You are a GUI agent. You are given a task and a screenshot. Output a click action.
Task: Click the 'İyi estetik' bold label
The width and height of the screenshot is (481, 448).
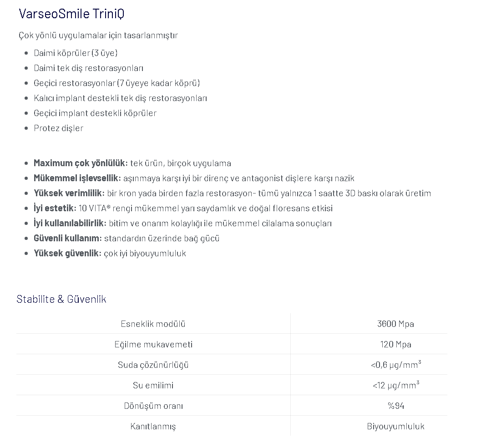(55, 208)
